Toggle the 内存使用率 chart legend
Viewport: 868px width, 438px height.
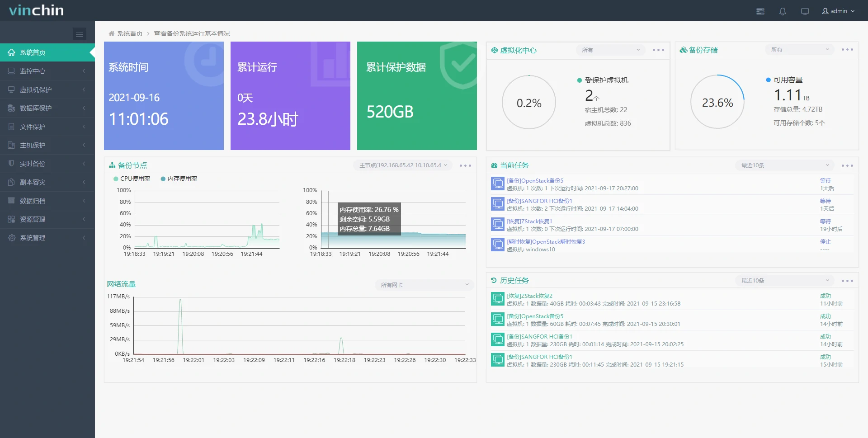pos(179,179)
